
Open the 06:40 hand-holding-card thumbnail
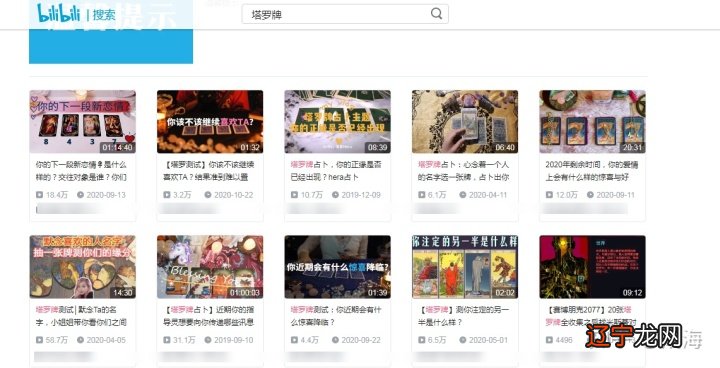[465, 121]
